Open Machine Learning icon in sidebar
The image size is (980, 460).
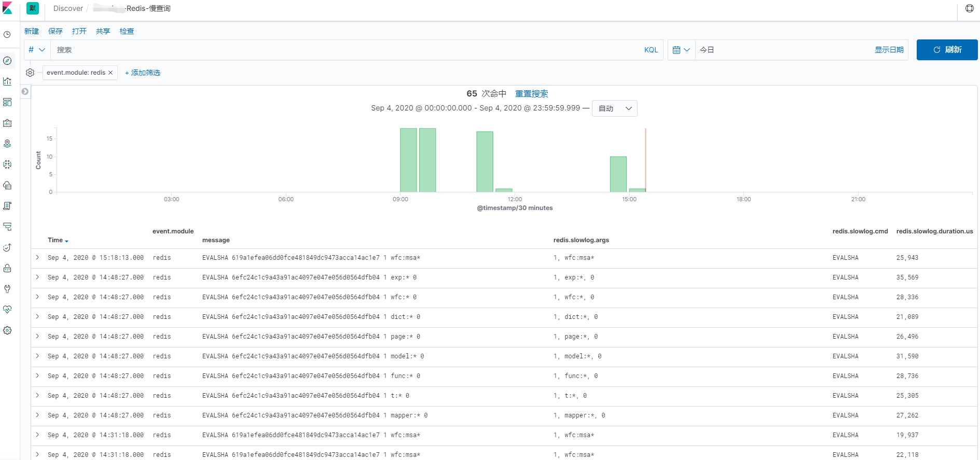pos(7,164)
